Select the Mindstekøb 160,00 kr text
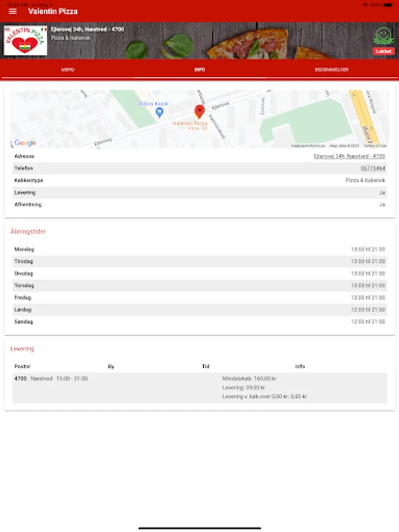 point(249,379)
